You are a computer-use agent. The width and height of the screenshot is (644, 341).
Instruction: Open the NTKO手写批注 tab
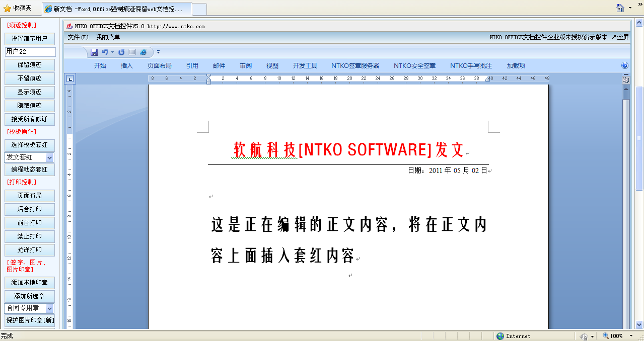pyautogui.click(x=471, y=65)
